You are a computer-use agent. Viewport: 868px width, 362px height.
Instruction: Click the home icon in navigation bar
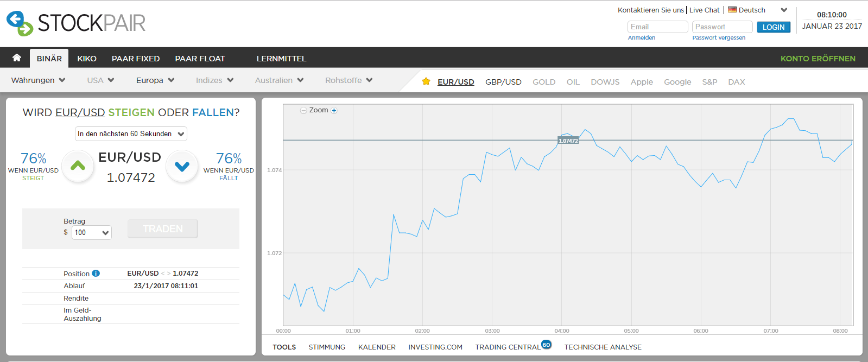point(17,58)
